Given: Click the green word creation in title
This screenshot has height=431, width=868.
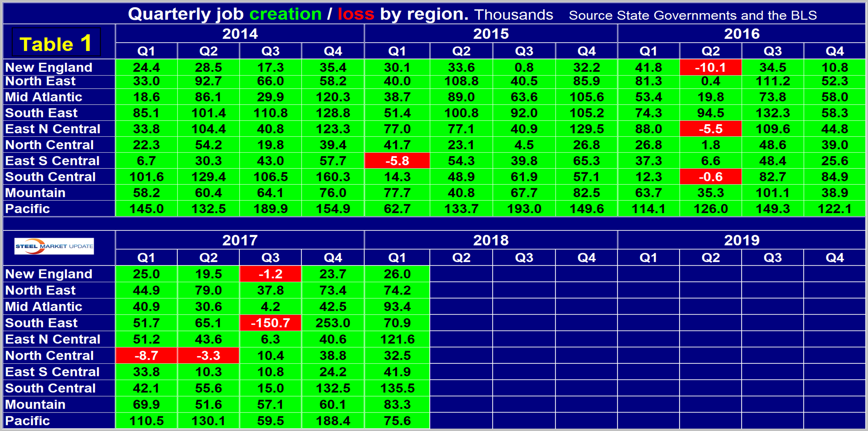Looking at the screenshot, I should click(x=285, y=14).
